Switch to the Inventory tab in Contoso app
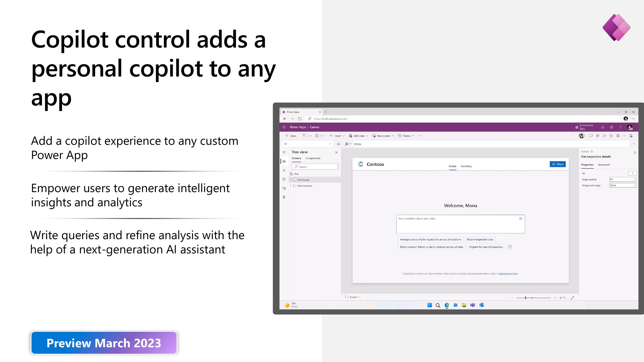Viewport: 644px width, 362px height. tap(466, 166)
